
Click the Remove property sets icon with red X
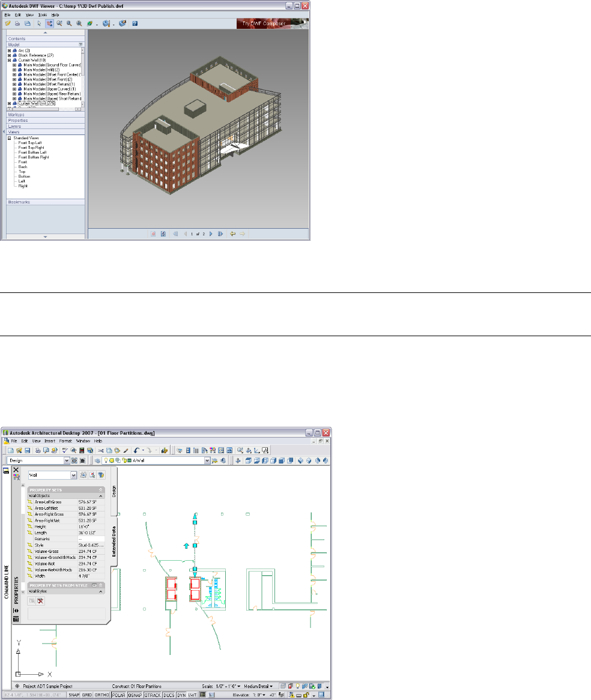coord(41,601)
